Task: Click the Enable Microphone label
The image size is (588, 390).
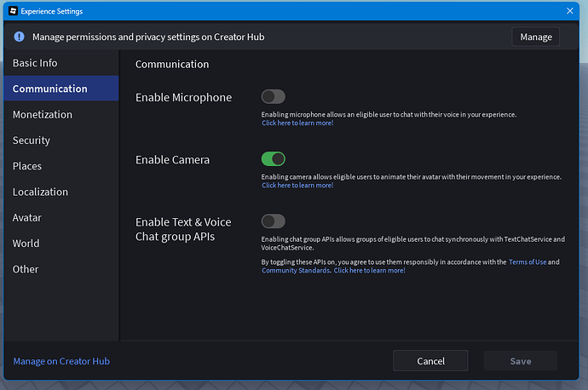Action: (183, 97)
